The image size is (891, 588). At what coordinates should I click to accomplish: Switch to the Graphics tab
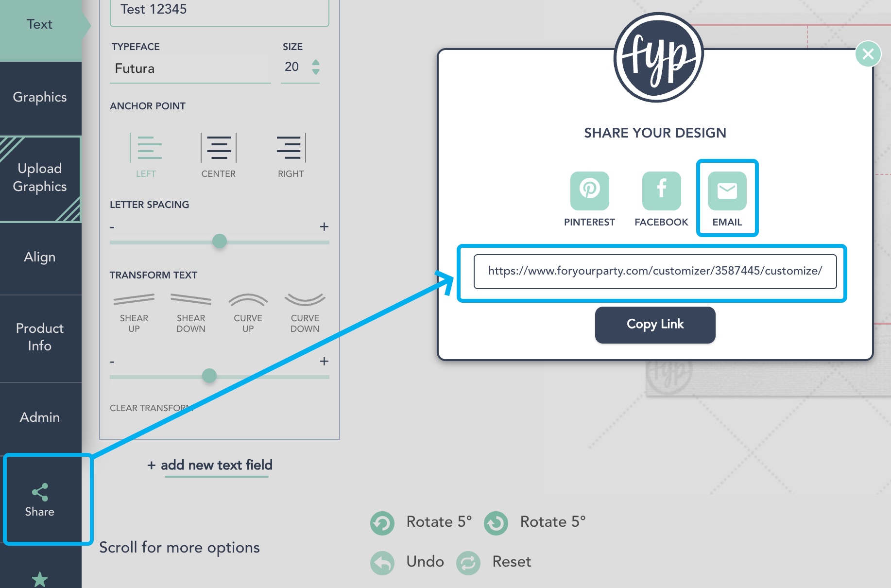[40, 97]
